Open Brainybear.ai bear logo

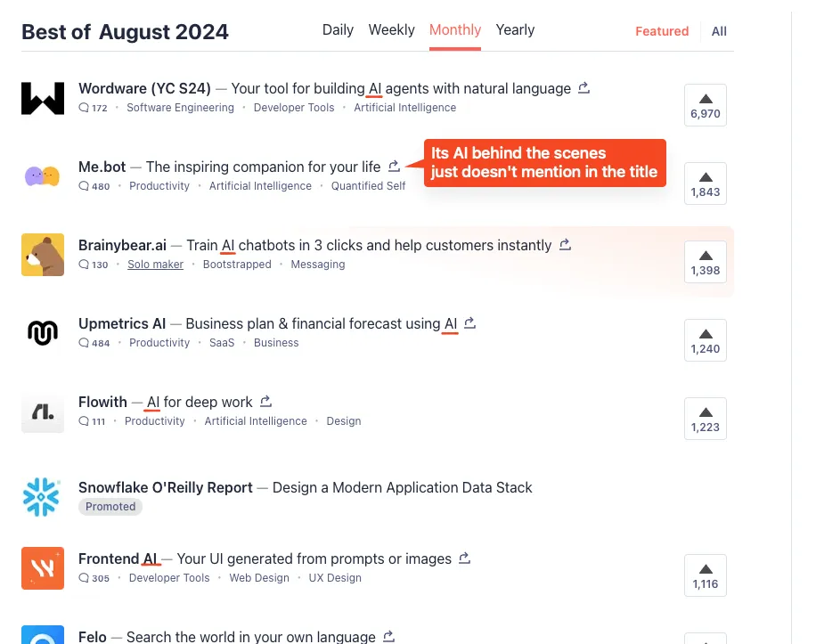coord(43,255)
